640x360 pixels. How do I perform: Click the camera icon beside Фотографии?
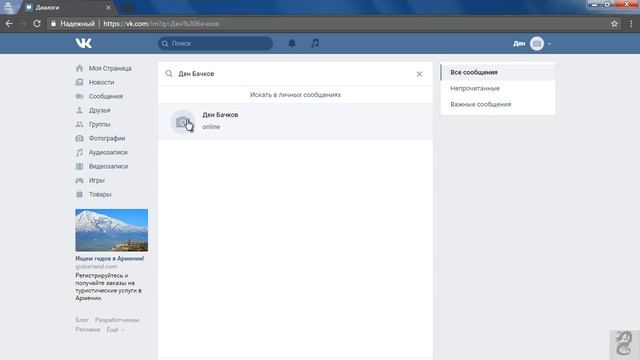coord(80,138)
